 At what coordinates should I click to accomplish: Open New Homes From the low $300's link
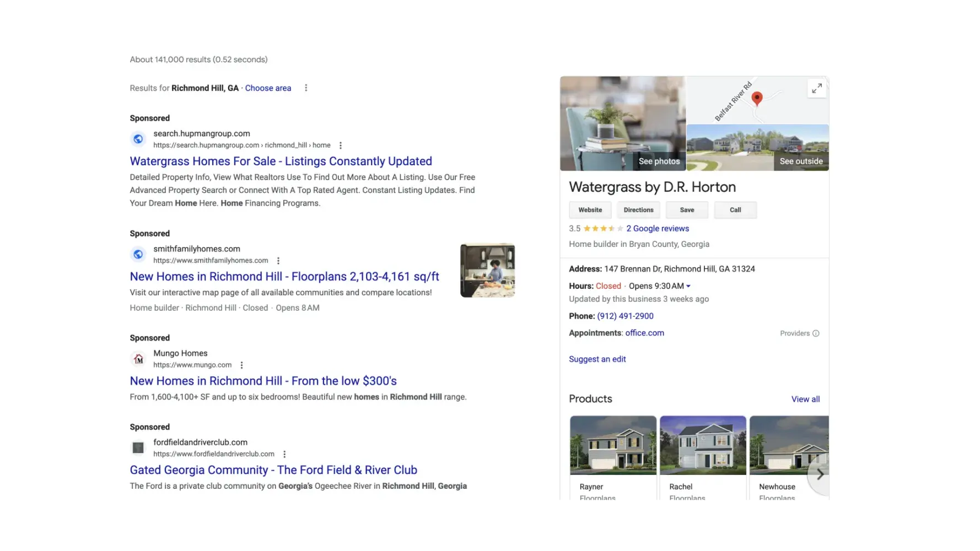coord(263,381)
